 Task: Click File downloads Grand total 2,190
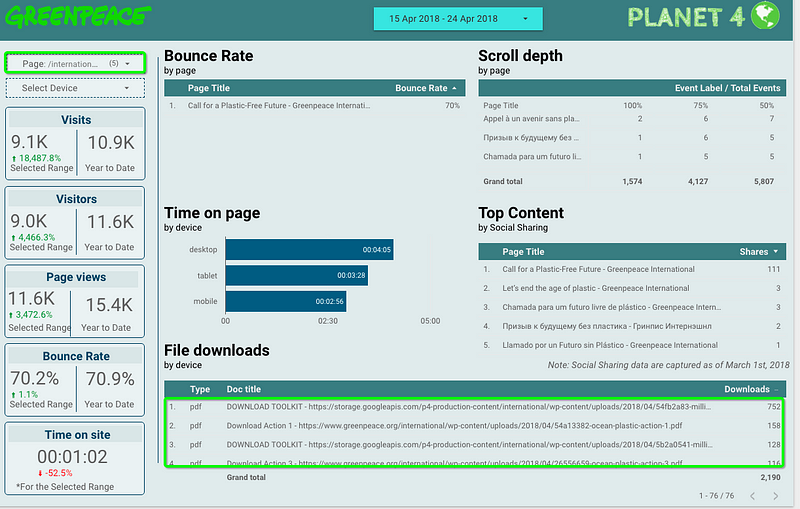coord(770,477)
